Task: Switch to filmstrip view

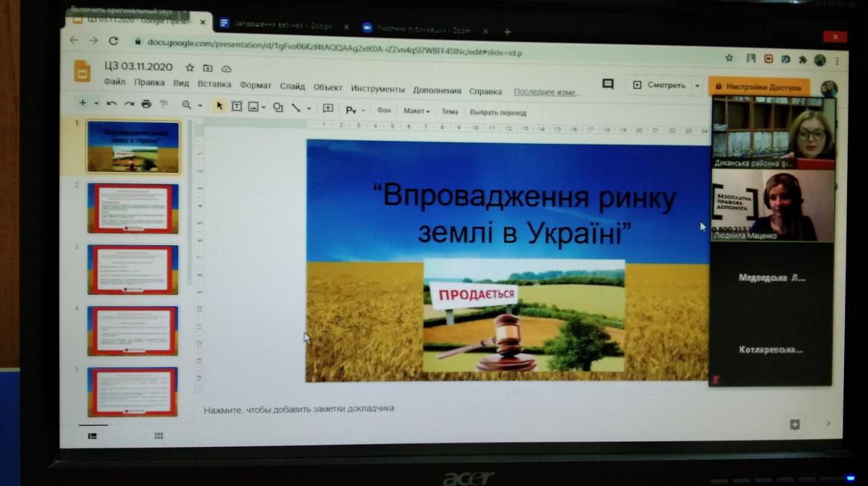Action: coord(93,435)
